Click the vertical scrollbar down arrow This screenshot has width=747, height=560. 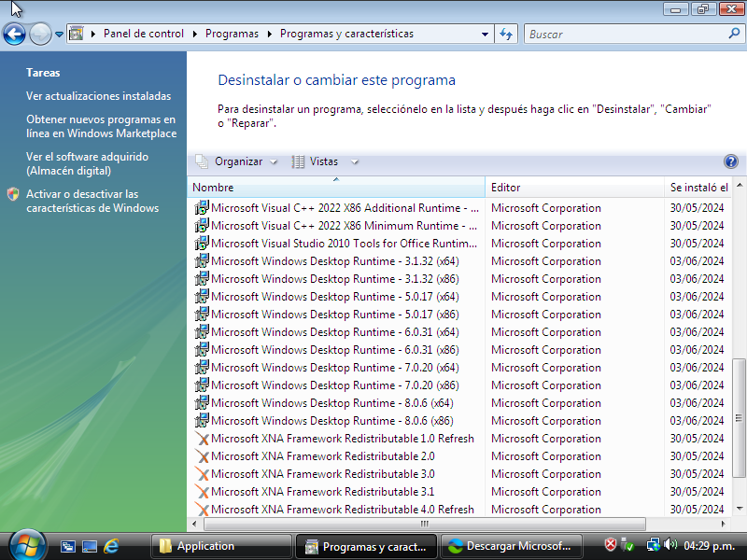point(739,509)
